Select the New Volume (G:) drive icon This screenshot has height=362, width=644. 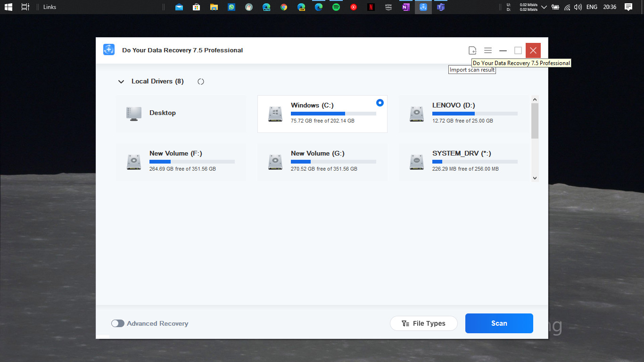275,162
